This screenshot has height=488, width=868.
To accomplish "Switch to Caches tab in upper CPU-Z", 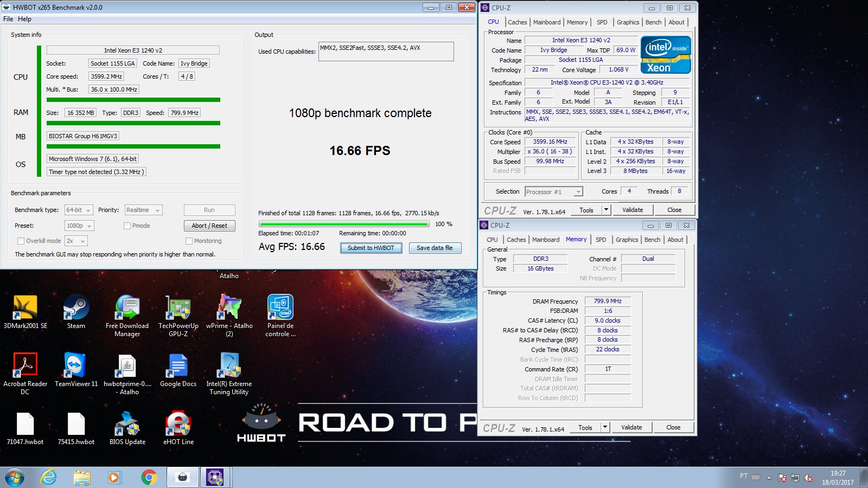I will click(517, 22).
